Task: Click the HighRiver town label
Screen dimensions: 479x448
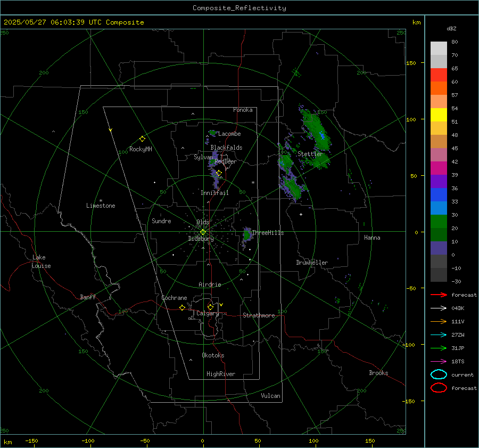Action: coord(221,374)
